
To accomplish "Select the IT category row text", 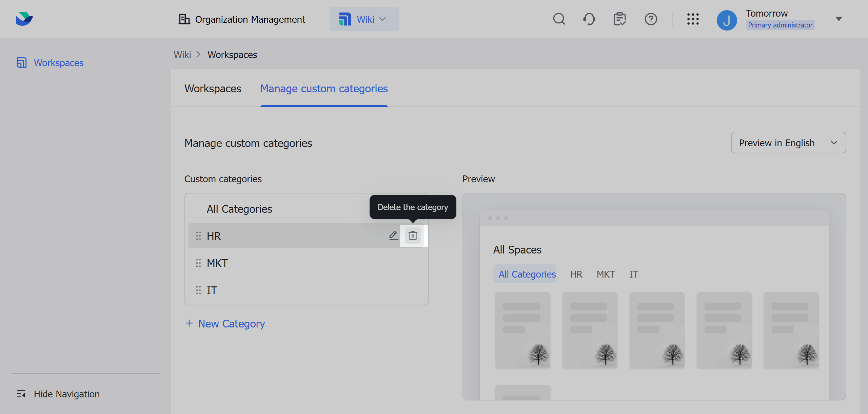I will pyautogui.click(x=212, y=290).
